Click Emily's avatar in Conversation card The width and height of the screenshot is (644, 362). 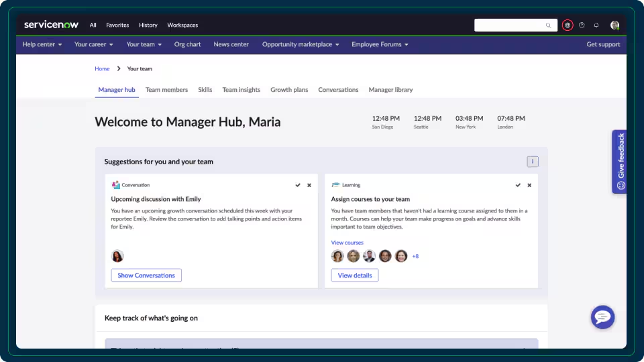(117, 255)
